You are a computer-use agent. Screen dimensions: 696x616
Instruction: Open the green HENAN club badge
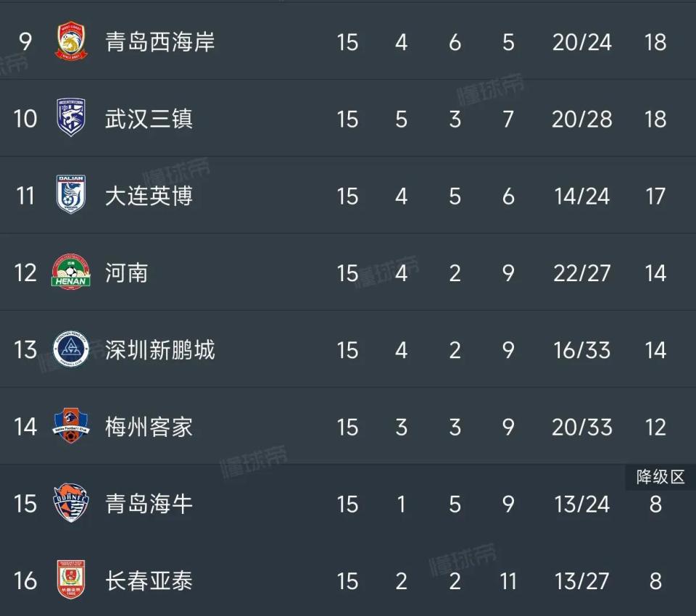(x=71, y=272)
